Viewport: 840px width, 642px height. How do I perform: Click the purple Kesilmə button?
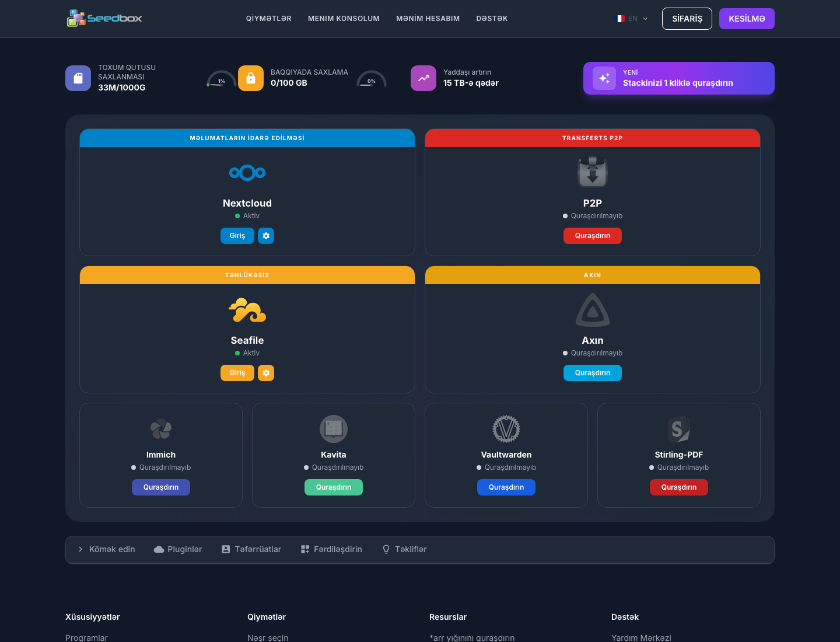747,19
